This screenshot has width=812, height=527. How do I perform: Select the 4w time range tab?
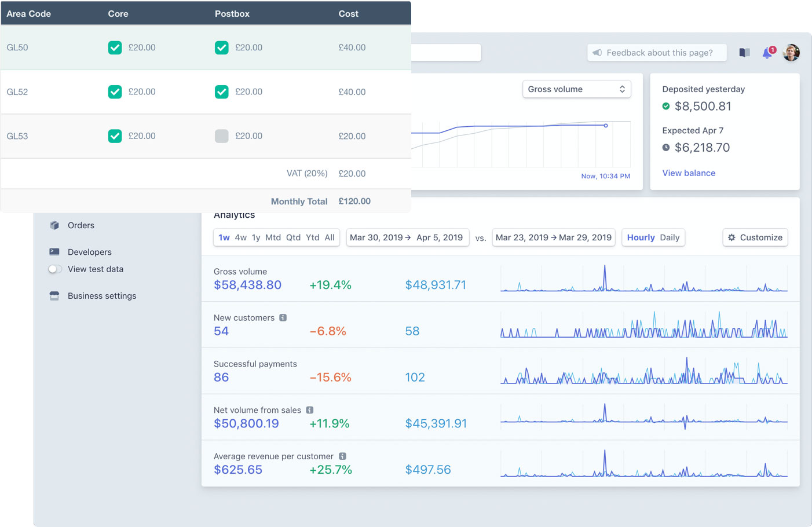point(241,237)
